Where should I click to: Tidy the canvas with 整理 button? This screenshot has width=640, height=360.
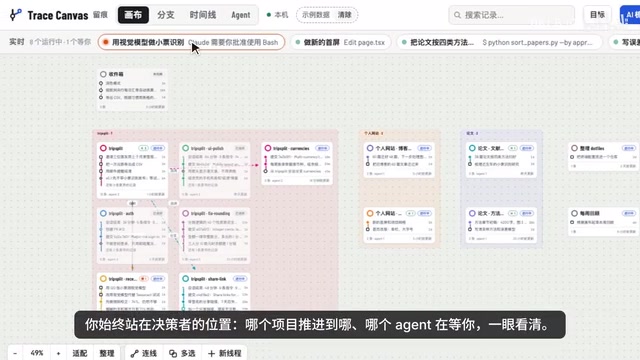(107, 353)
